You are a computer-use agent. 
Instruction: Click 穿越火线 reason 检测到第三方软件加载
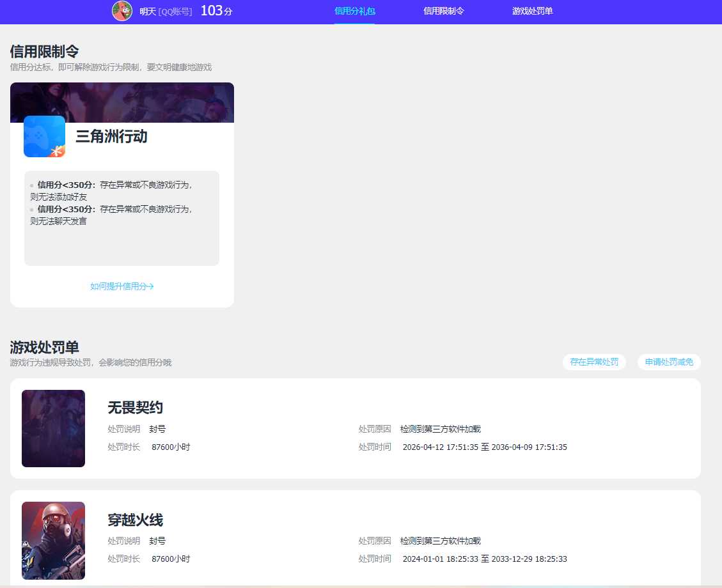point(441,541)
